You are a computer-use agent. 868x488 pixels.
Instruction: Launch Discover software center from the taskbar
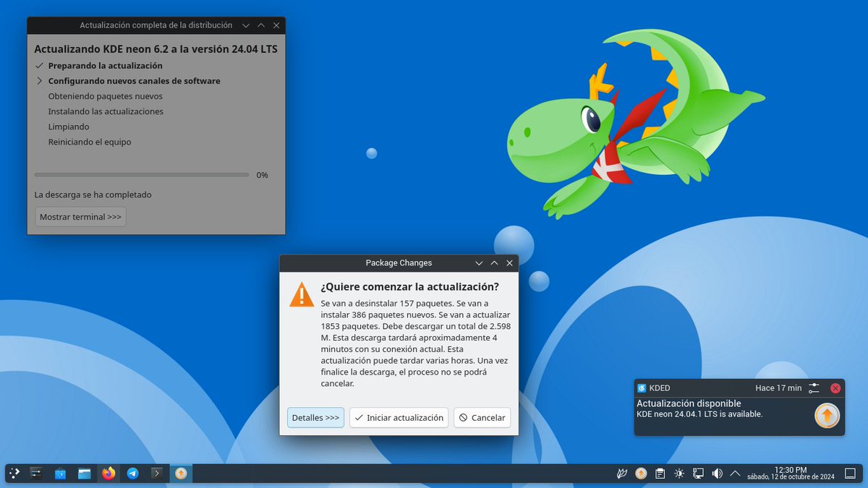tap(61, 474)
